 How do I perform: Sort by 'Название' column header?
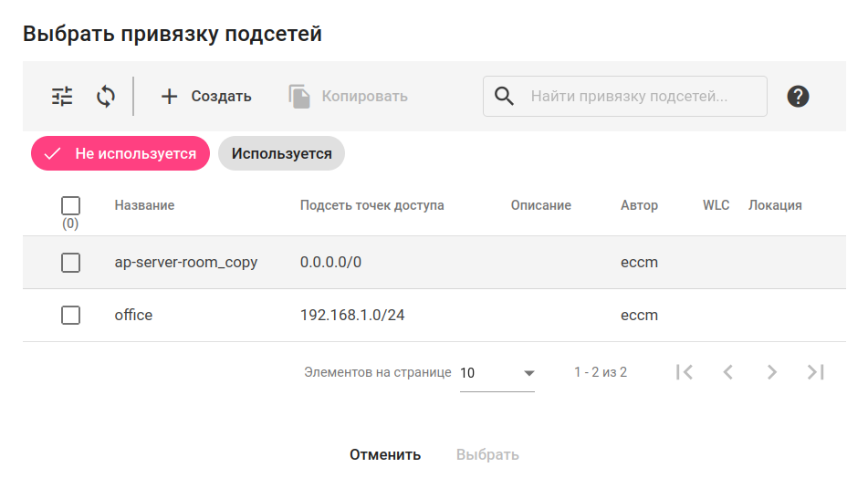144,205
